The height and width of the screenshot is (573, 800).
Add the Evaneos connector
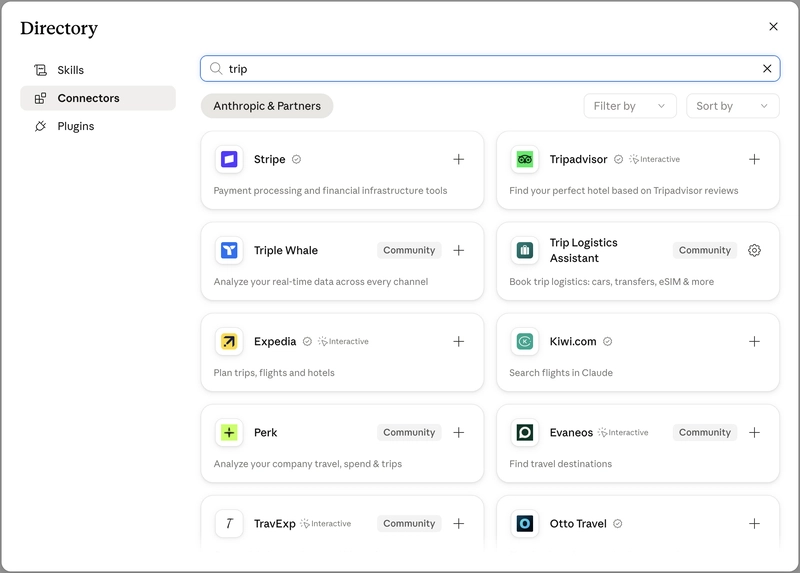pos(754,432)
